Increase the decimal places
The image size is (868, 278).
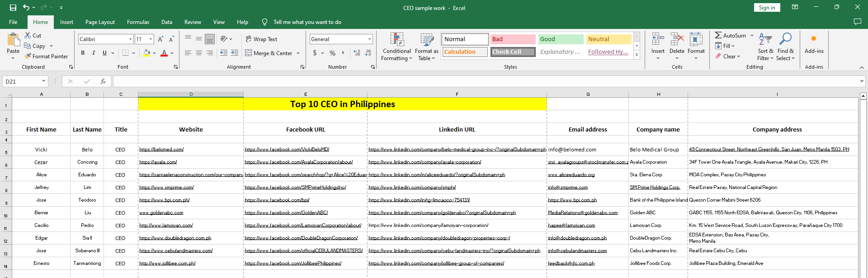[357, 53]
